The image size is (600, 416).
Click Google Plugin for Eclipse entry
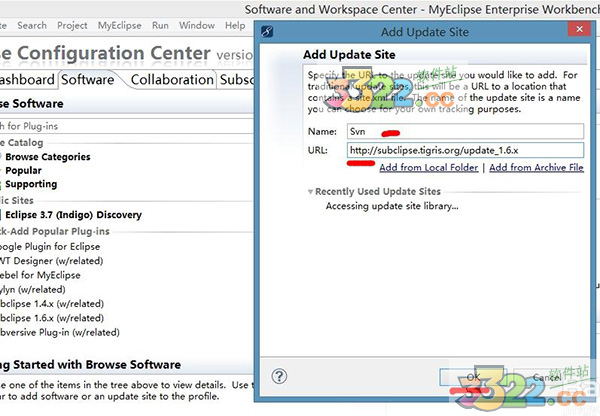click(50, 246)
